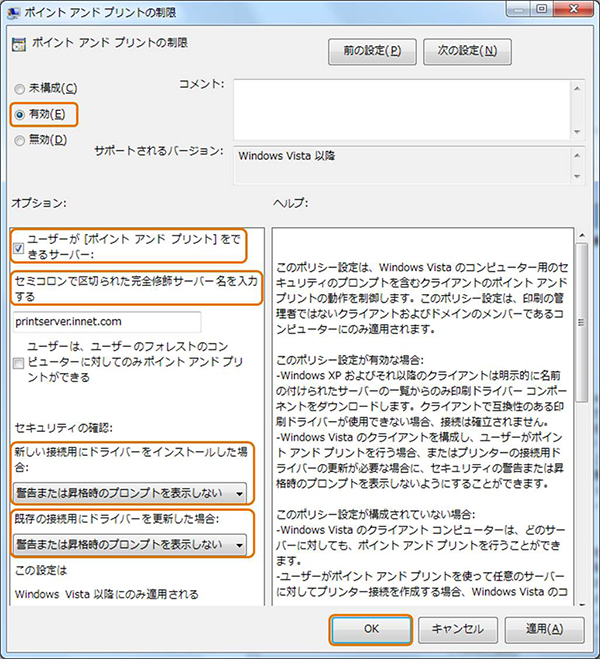
Task: Open the 新しい接続用にドライバーをインストール dropdown
Action: pos(129,492)
